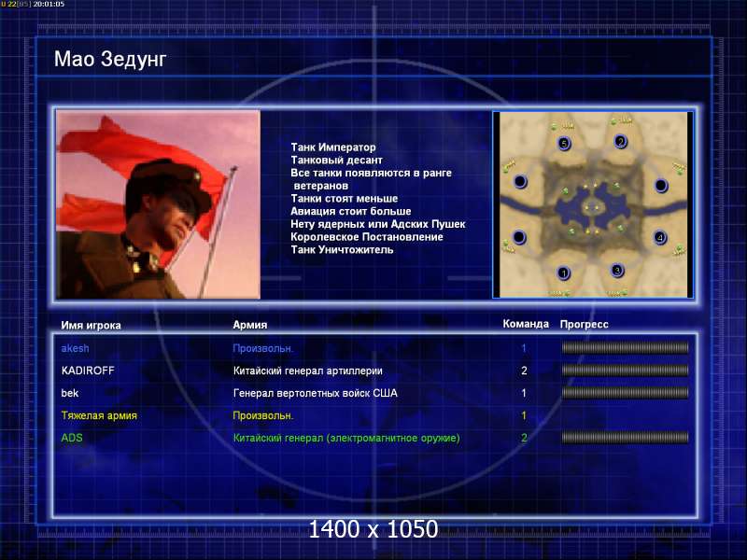Select the player name 'Тяжелая армия'
Image resolution: width=747 pixels, height=560 pixels.
(99, 415)
